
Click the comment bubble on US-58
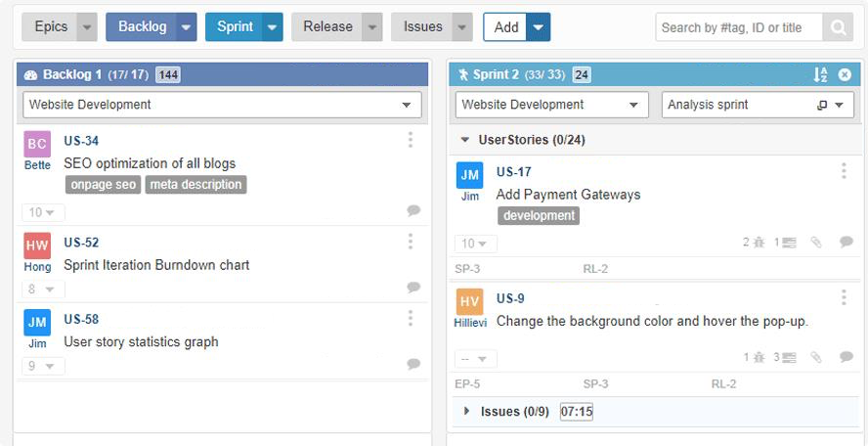pos(413,364)
